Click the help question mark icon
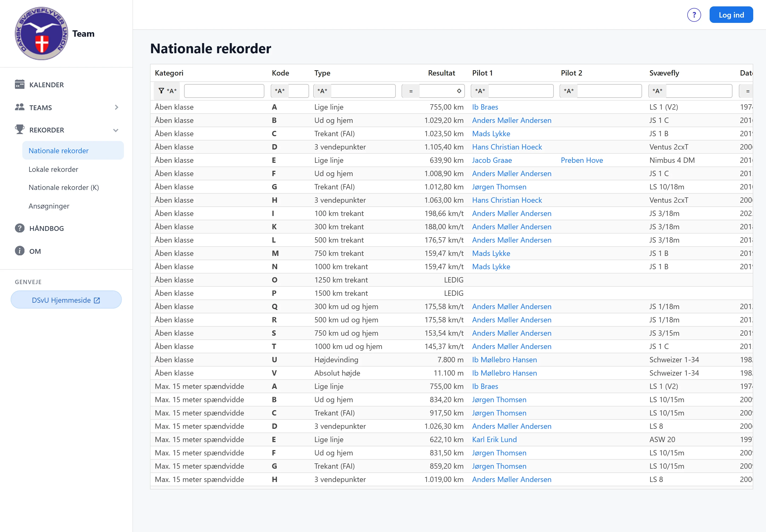The width and height of the screenshot is (766, 532). [x=694, y=15]
